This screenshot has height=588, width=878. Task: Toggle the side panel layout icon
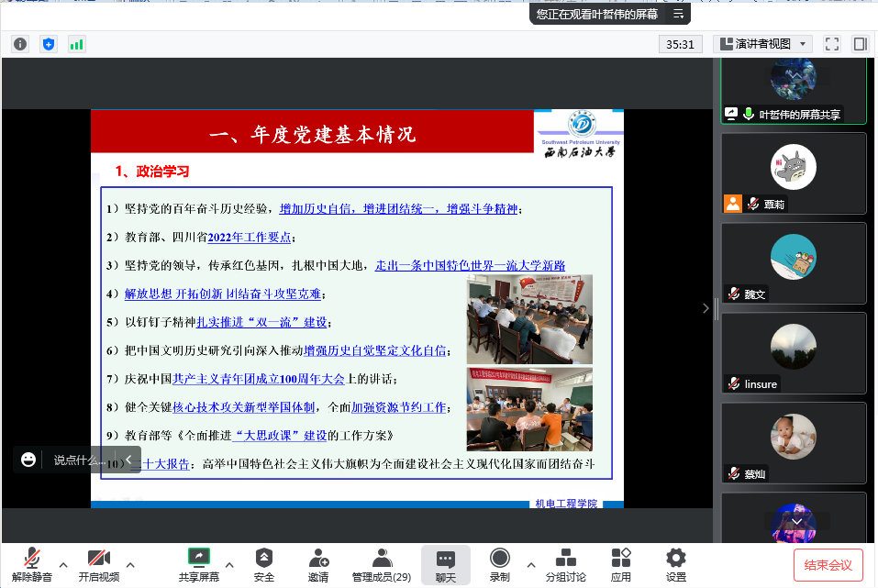860,44
